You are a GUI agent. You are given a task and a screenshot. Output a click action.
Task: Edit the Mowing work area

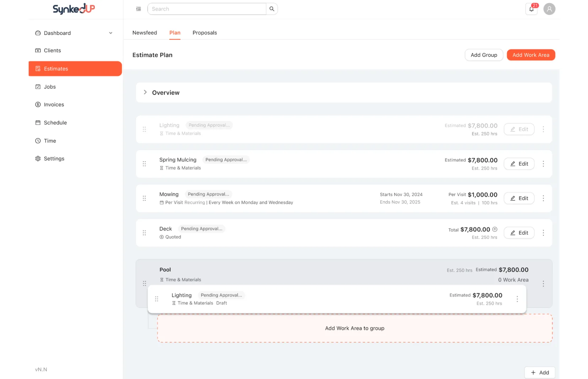click(x=519, y=198)
